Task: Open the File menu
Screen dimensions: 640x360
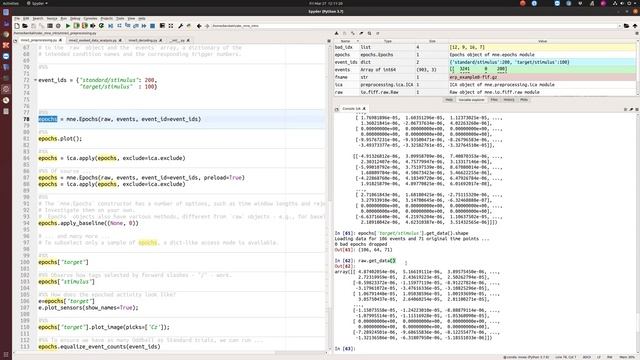Action: [17, 18]
